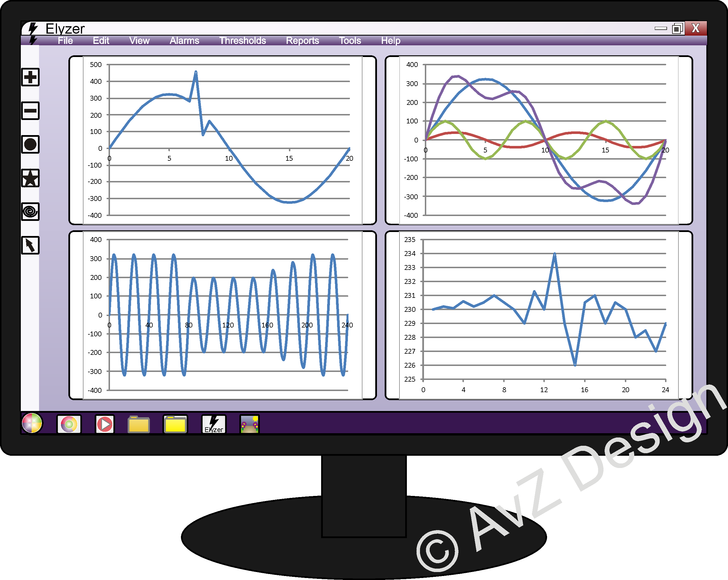The image size is (728, 580).
Task: Open the Help menu
Action: [391, 40]
